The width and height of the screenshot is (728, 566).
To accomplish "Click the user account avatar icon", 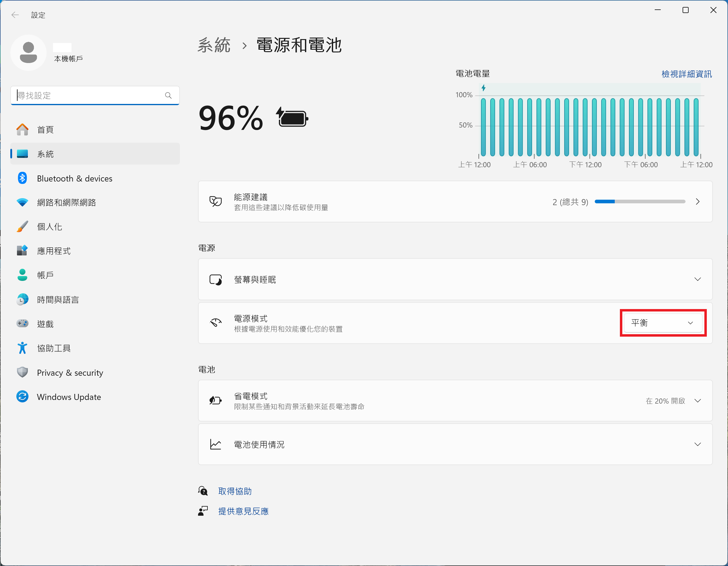I will pyautogui.click(x=28, y=53).
